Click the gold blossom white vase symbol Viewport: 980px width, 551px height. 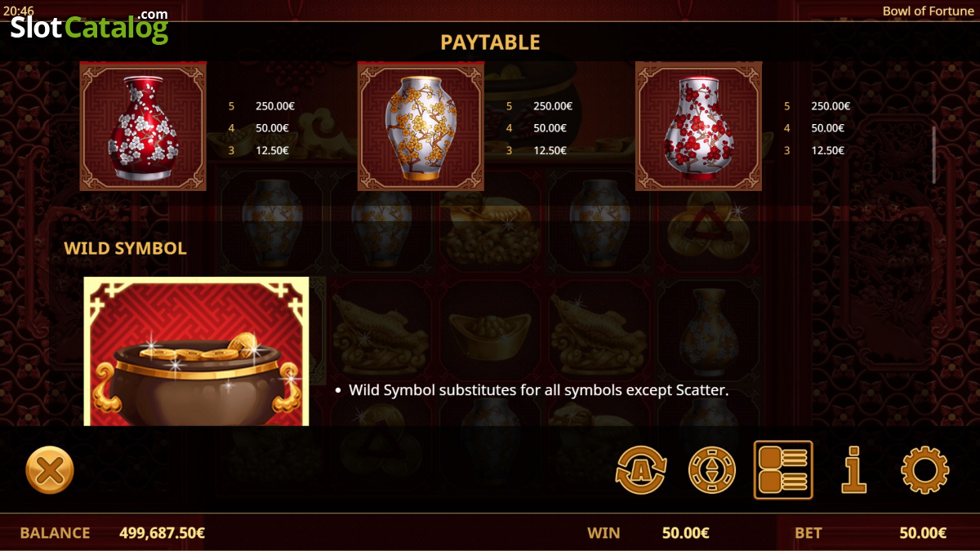(x=421, y=127)
